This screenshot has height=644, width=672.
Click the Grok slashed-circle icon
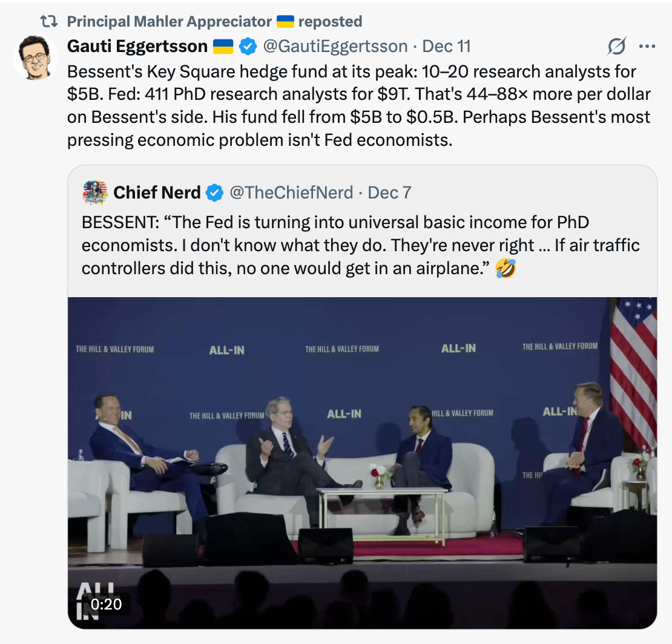click(x=616, y=46)
